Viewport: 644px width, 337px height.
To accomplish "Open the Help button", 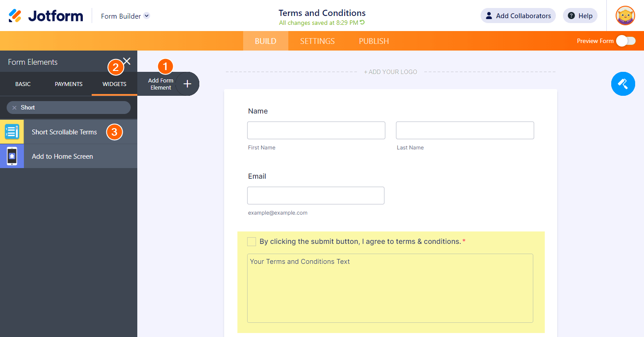I will click(580, 16).
